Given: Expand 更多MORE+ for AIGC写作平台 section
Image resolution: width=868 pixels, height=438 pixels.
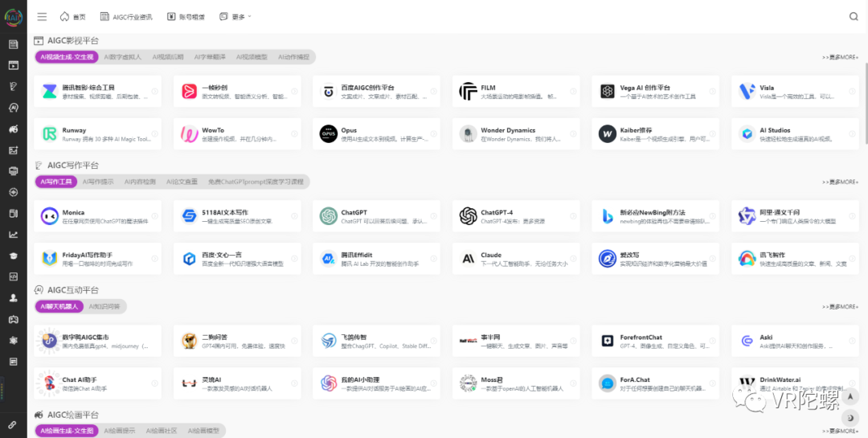Looking at the screenshot, I should point(839,182).
